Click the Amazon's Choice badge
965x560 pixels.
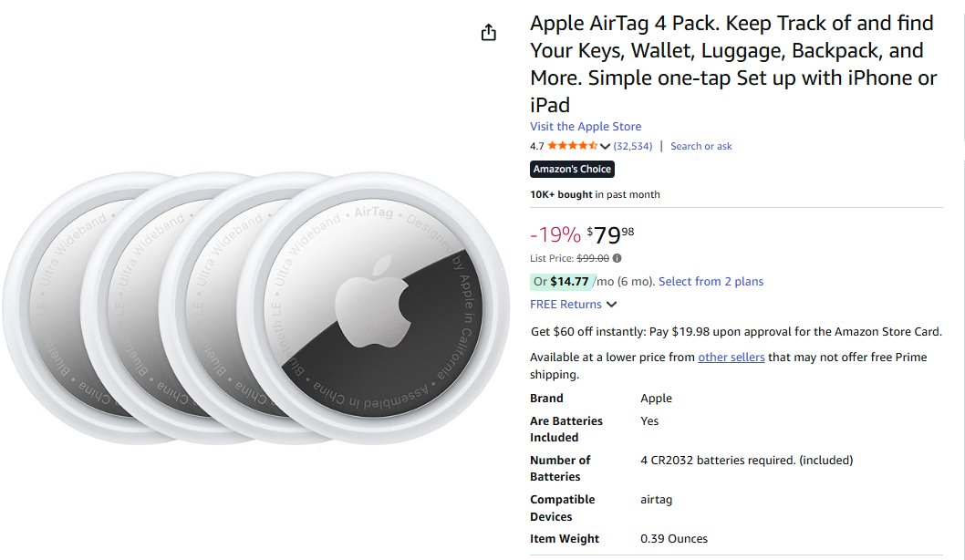[572, 169]
